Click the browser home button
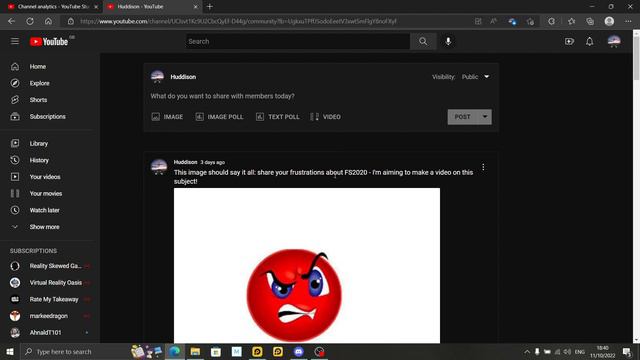 coord(48,21)
